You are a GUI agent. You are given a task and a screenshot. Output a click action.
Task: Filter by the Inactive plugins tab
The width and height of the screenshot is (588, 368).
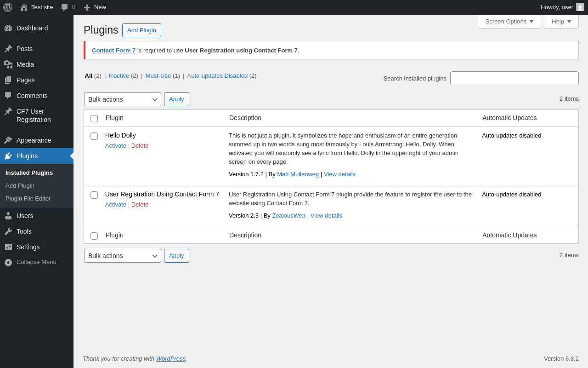[x=119, y=76]
